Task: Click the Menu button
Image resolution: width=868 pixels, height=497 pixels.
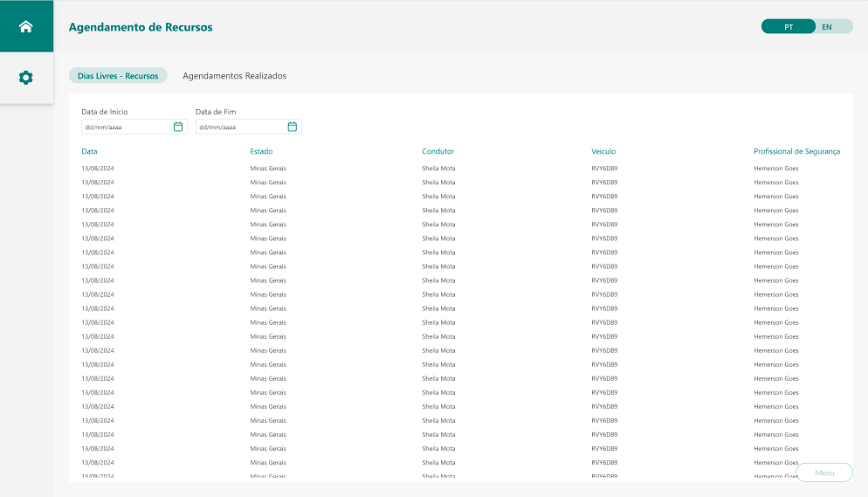Action: [x=824, y=473]
